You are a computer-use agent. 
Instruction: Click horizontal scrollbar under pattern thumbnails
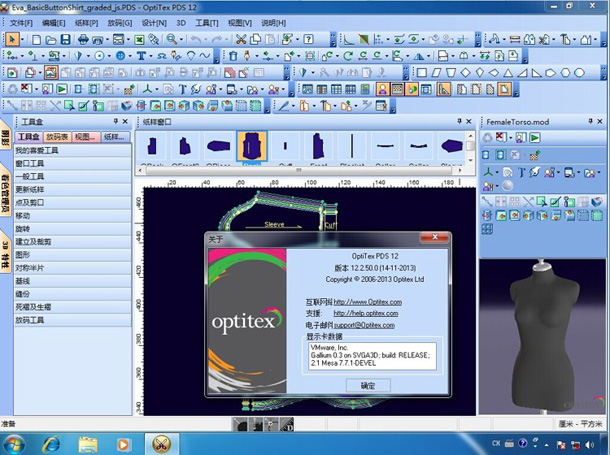299,170
